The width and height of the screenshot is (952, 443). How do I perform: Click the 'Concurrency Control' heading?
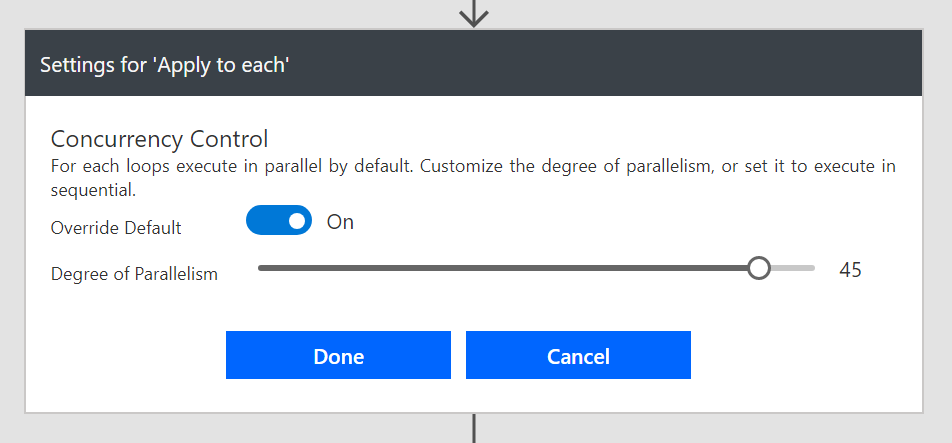(x=159, y=138)
